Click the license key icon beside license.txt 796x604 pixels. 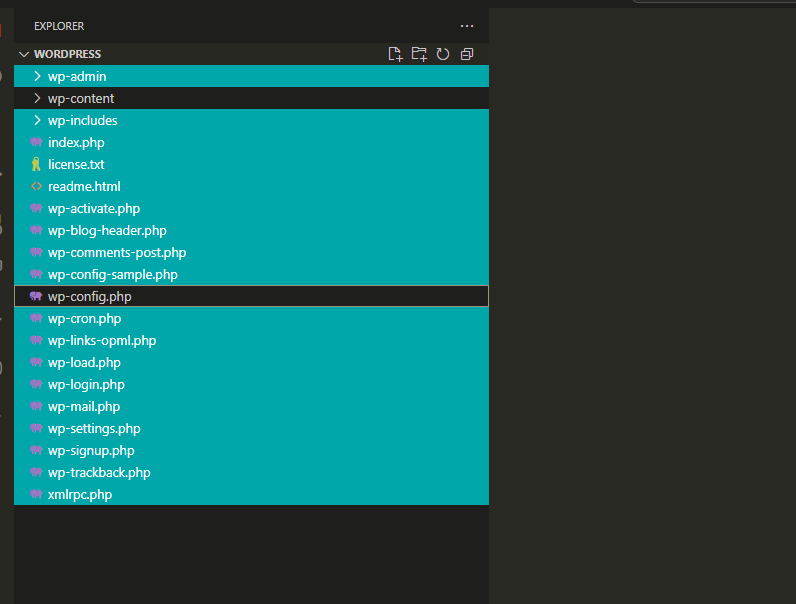click(36, 164)
